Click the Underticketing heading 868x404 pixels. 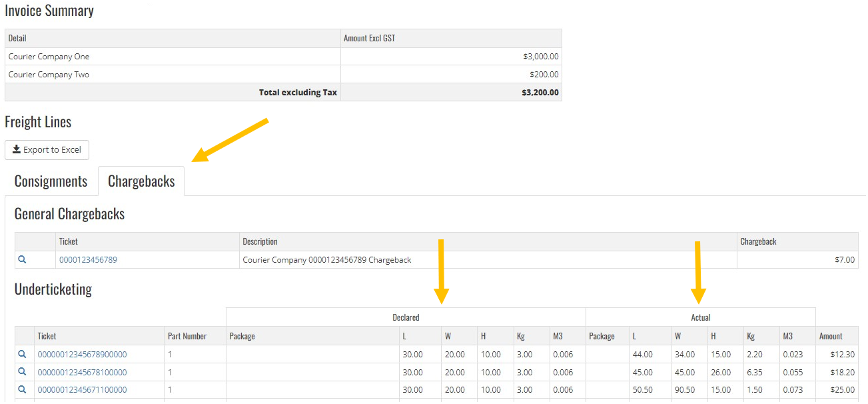53,289
